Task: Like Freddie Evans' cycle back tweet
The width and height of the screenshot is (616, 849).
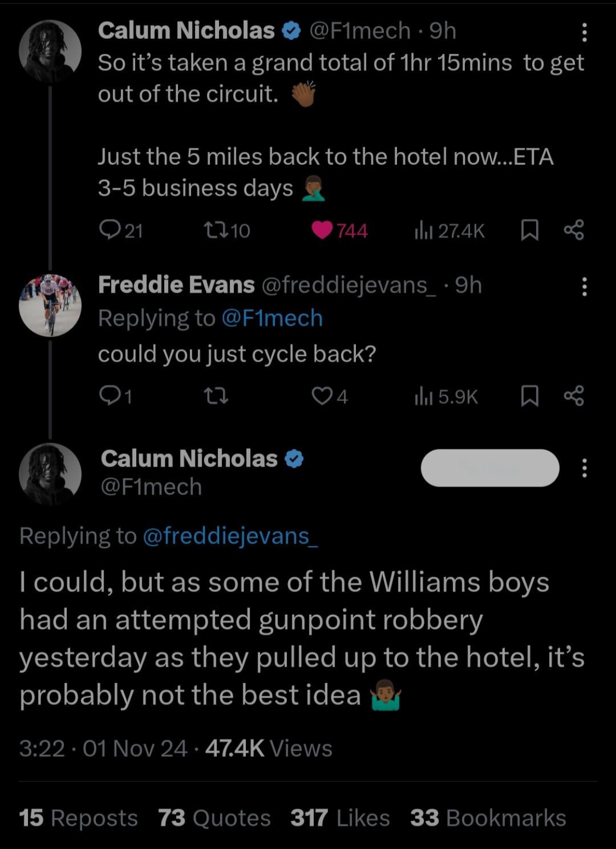Action: [x=321, y=396]
